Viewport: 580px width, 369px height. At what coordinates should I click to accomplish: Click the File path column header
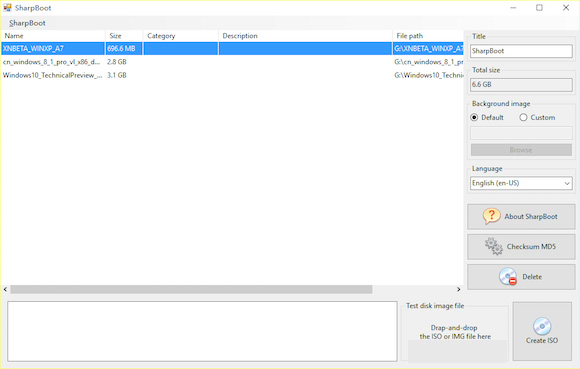(428, 36)
